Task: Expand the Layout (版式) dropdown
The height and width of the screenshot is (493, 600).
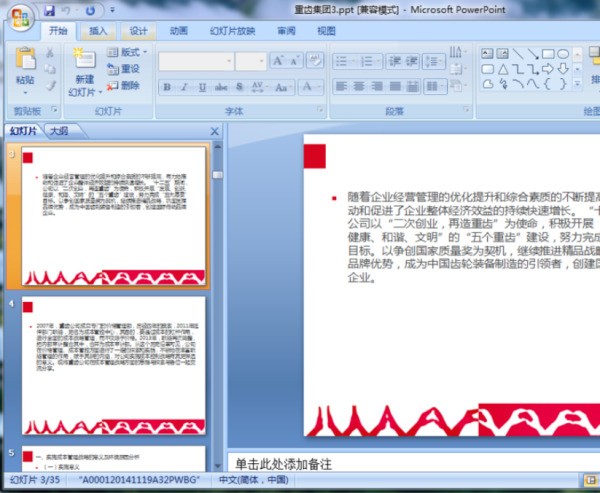Action: pyautogui.click(x=127, y=52)
